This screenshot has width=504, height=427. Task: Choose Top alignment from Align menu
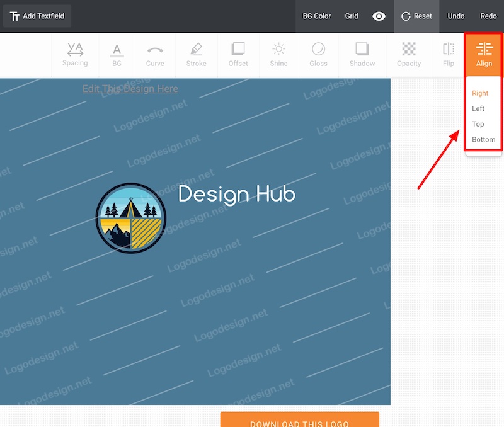click(x=478, y=124)
